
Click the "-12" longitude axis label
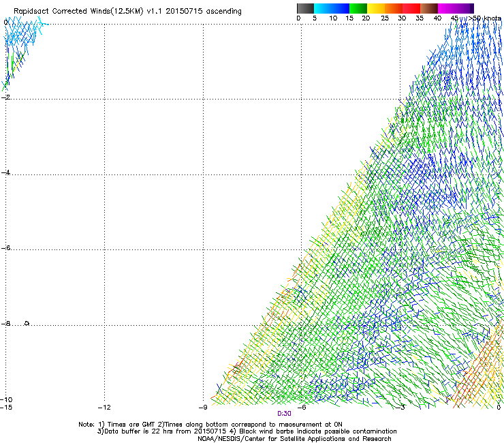[x=104, y=408]
